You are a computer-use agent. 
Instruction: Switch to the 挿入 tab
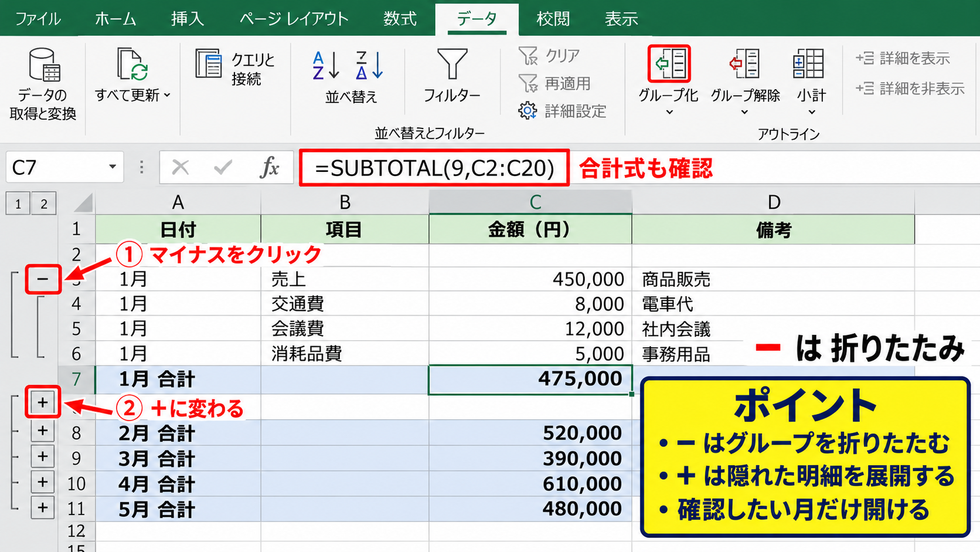[188, 19]
